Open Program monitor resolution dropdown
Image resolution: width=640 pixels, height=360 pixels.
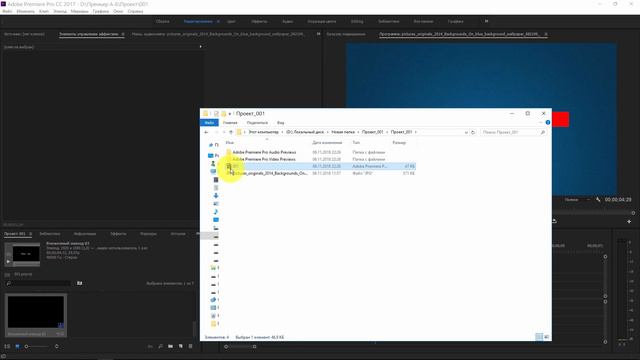tap(577, 200)
